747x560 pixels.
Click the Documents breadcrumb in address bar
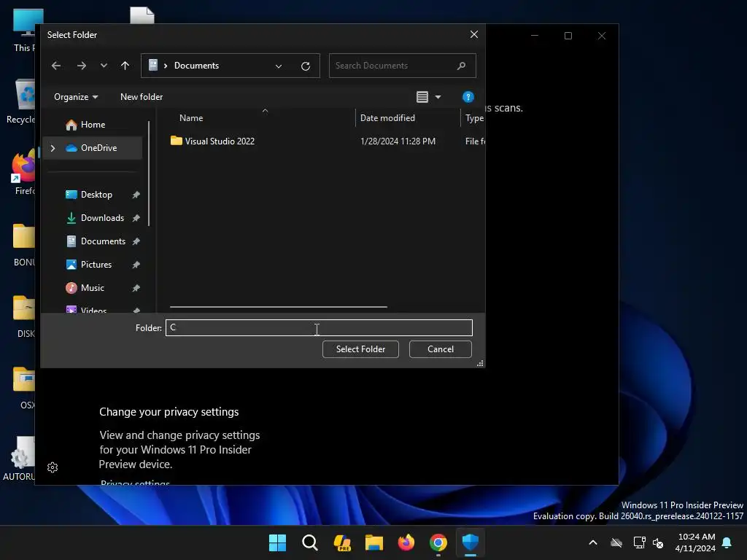pyautogui.click(x=196, y=66)
